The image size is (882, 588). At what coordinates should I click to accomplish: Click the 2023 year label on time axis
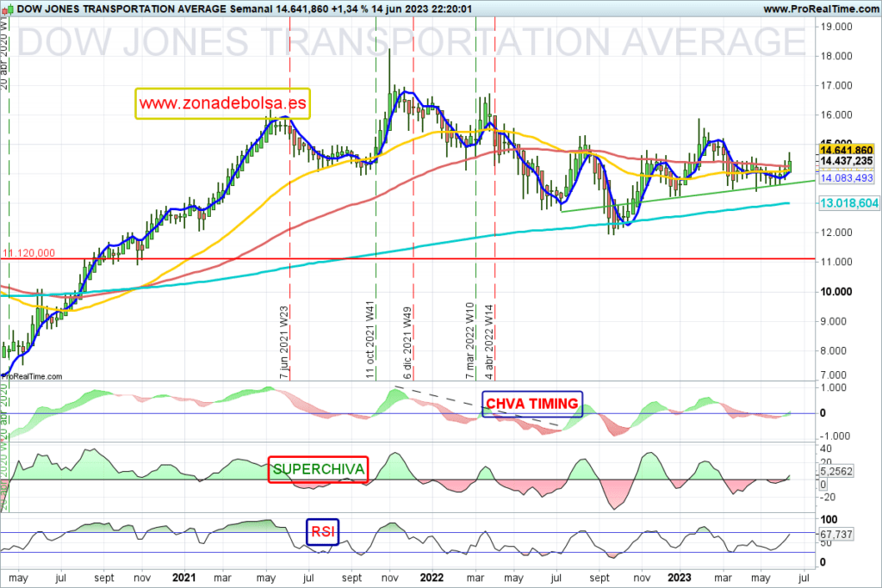679,578
